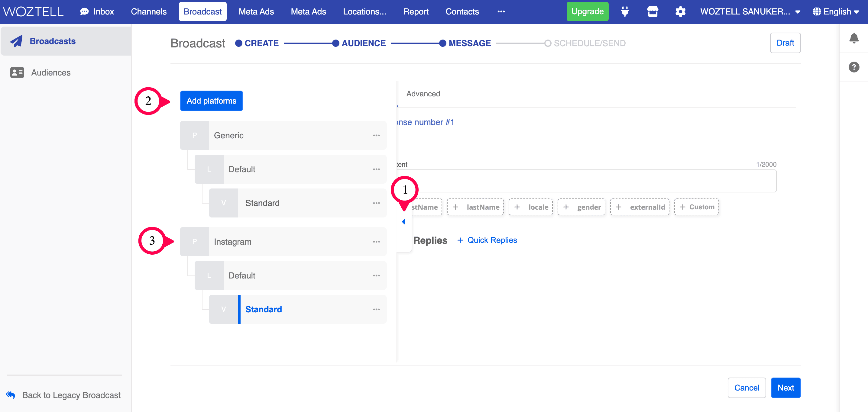This screenshot has height=412, width=868.
Task: Select Standard under Generic platform
Action: coord(262,203)
